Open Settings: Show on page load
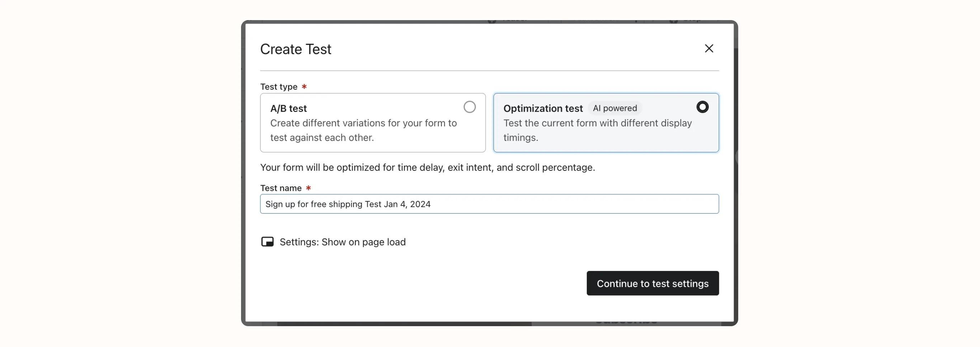Screen dimensions: 980x347 [343, 242]
